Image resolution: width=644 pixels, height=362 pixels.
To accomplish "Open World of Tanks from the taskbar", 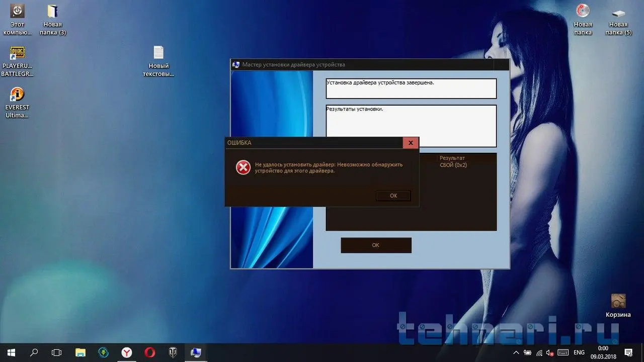I will click(173, 352).
